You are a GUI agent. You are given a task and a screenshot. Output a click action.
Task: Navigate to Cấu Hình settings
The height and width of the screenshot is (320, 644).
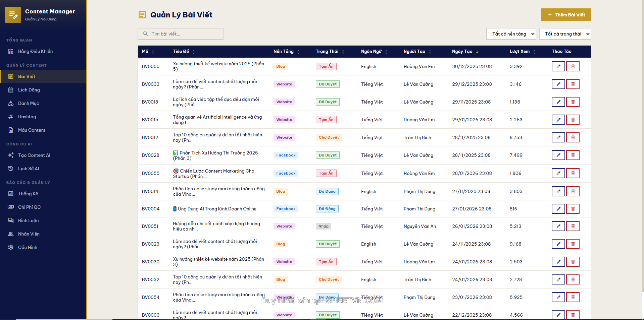[x=28, y=247]
